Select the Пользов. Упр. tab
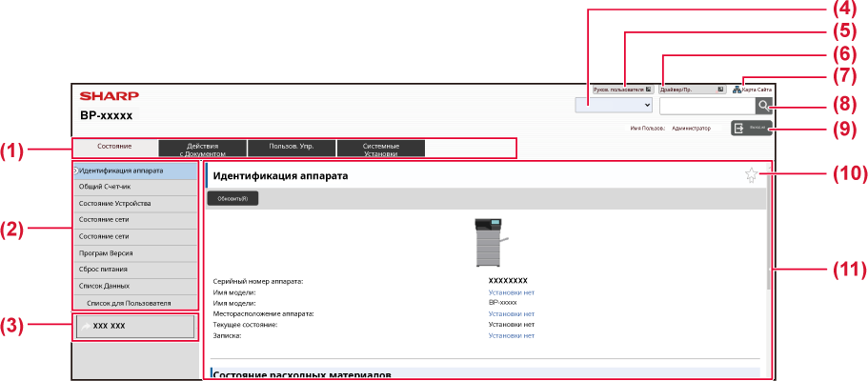Screen dimensions: 868x381 292,148
